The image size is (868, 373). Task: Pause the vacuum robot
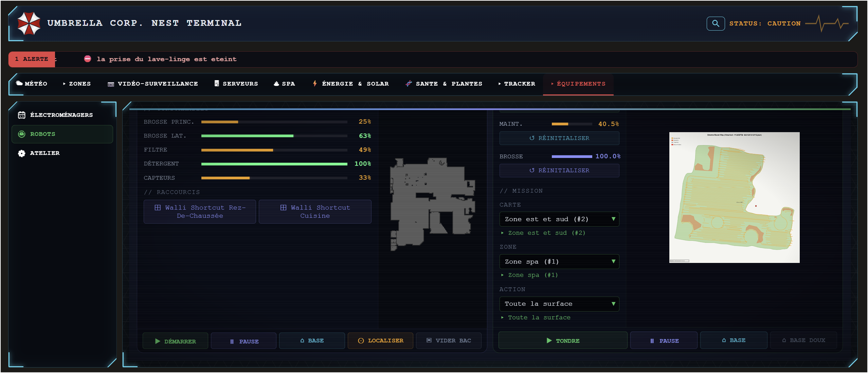pyautogui.click(x=243, y=341)
